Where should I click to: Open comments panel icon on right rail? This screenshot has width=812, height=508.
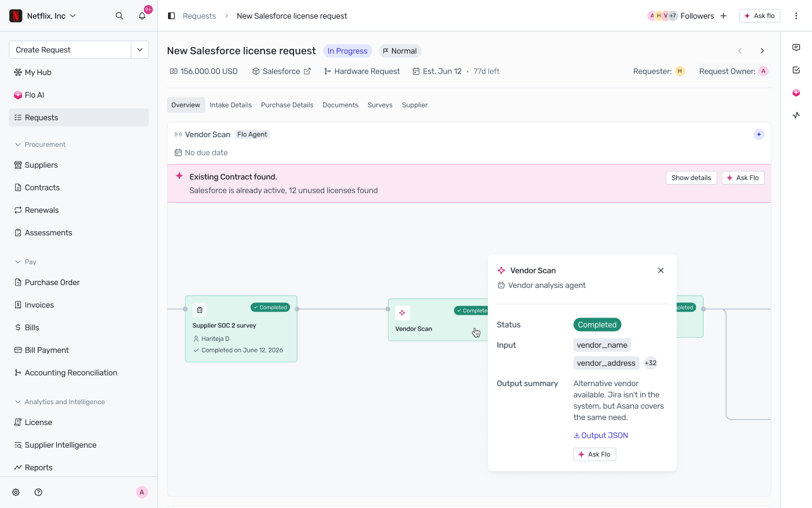tap(796, 48)
